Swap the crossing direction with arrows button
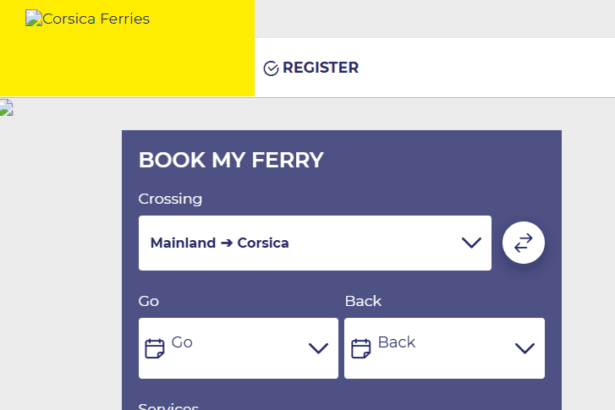Viewport: 615px width, 410px height. coord(523,243)
